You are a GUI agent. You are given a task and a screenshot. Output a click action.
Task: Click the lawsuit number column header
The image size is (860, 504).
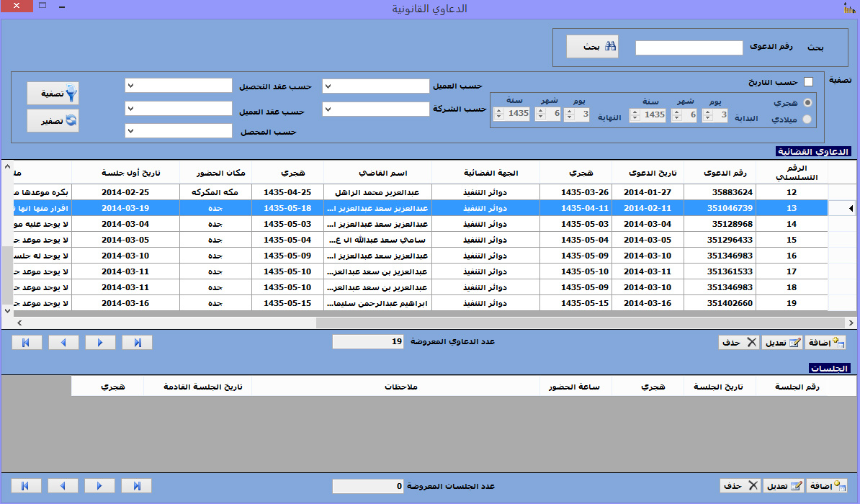pyautogui.click(x=730, y=174)
